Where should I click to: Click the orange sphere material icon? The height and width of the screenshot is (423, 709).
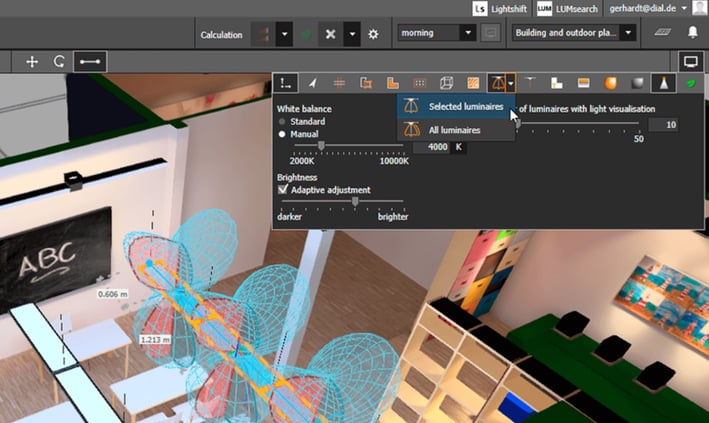pos(609,83)
